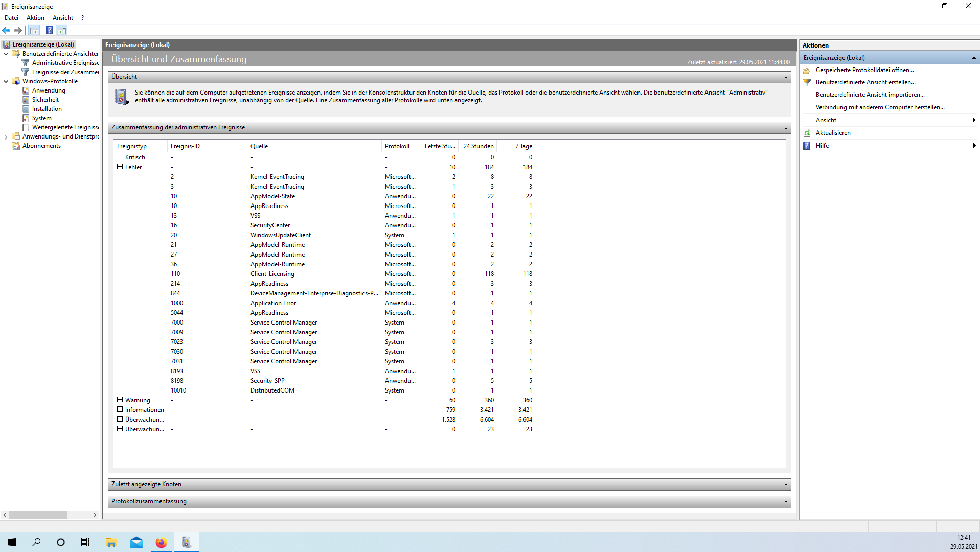Open the Anwendung log icon
The image size is (980, 552).
pos(26,90)
